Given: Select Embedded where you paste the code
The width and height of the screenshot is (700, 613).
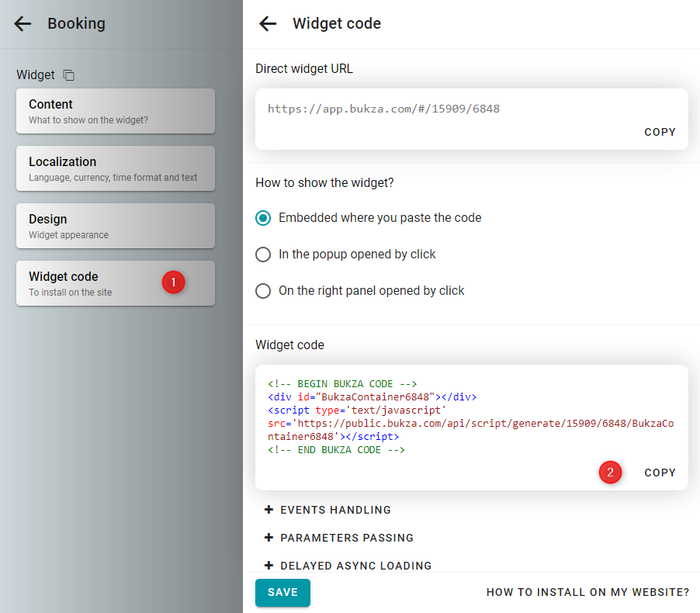Looking at the screenshot, I should coord(264,218).
